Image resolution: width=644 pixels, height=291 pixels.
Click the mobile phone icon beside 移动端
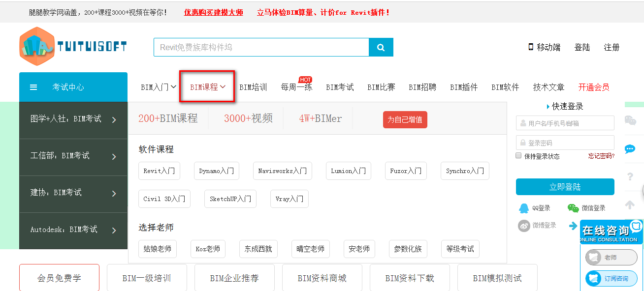[x=531, y=47]
